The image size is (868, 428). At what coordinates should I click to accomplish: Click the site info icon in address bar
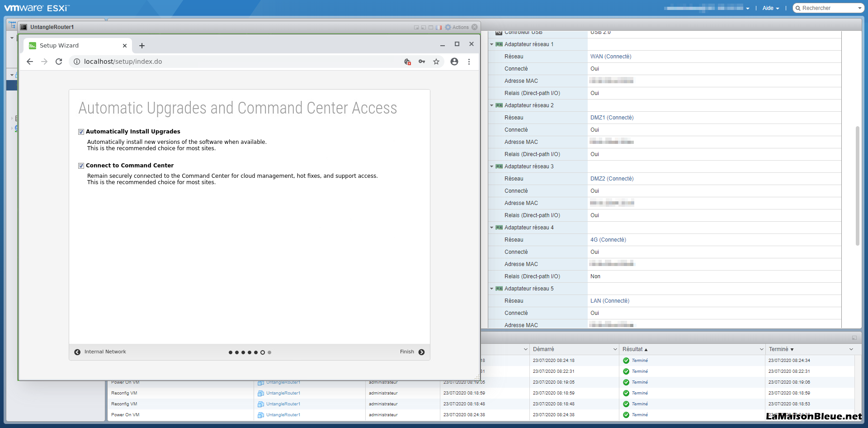(77, 62)
